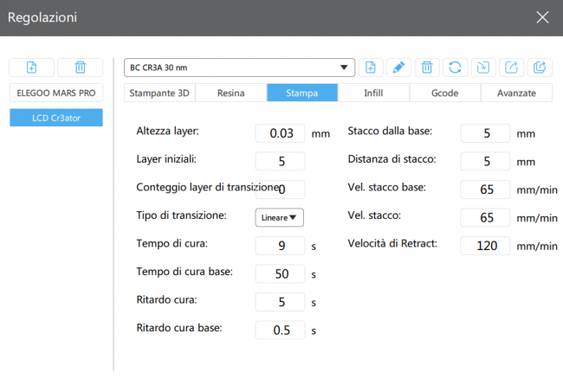Click the export profile icon

tap(511, 67)
